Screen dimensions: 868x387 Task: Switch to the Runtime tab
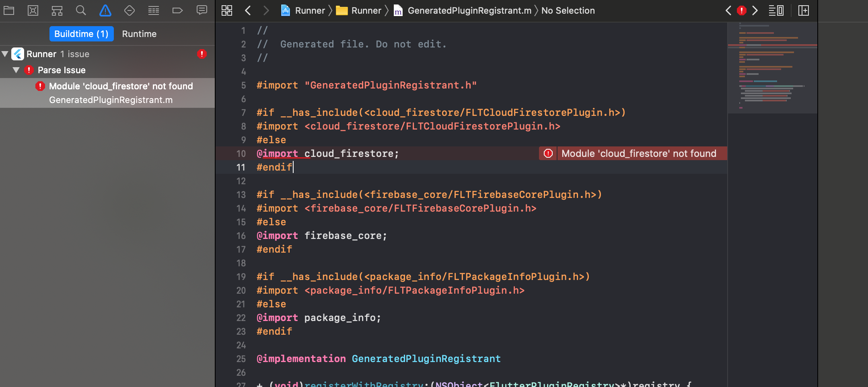[x=139, y=34]
